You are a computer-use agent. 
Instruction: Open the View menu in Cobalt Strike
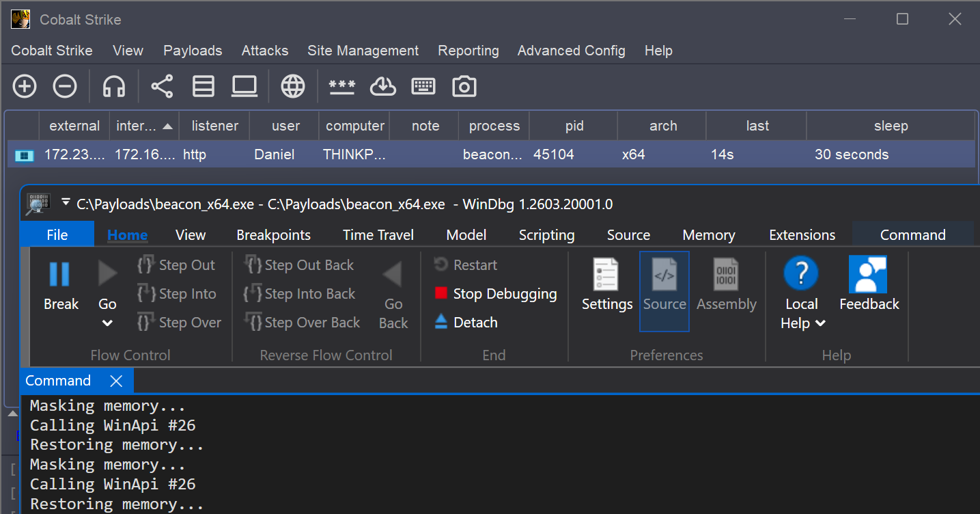coord(128,51)
